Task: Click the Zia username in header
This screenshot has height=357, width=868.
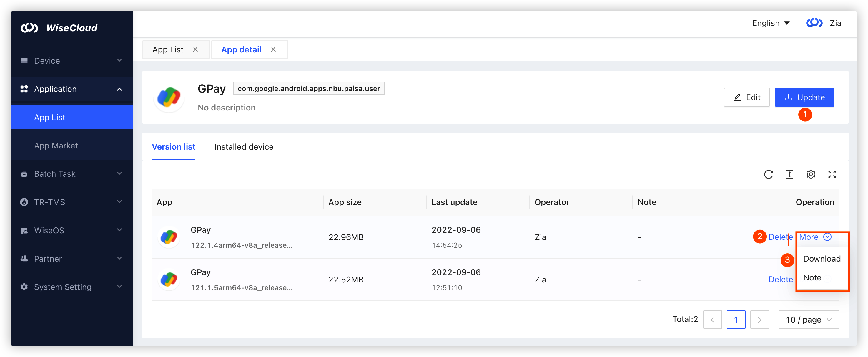Action: (x=835, y=23)
